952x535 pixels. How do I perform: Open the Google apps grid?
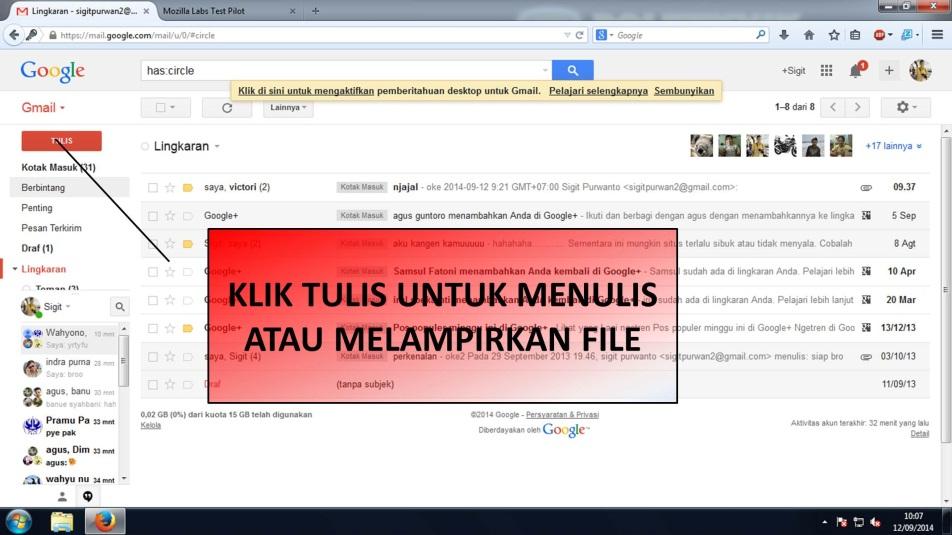click(826, 70)
